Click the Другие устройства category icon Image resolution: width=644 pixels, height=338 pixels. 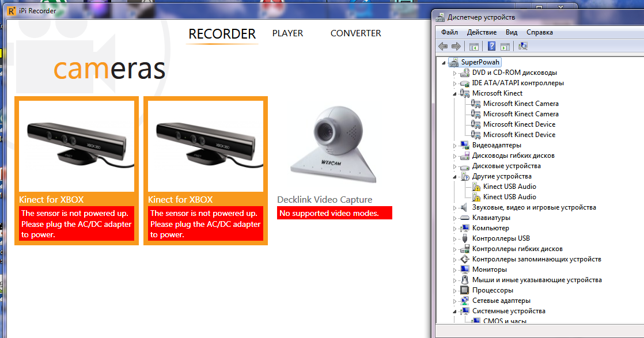pos(465,177)
